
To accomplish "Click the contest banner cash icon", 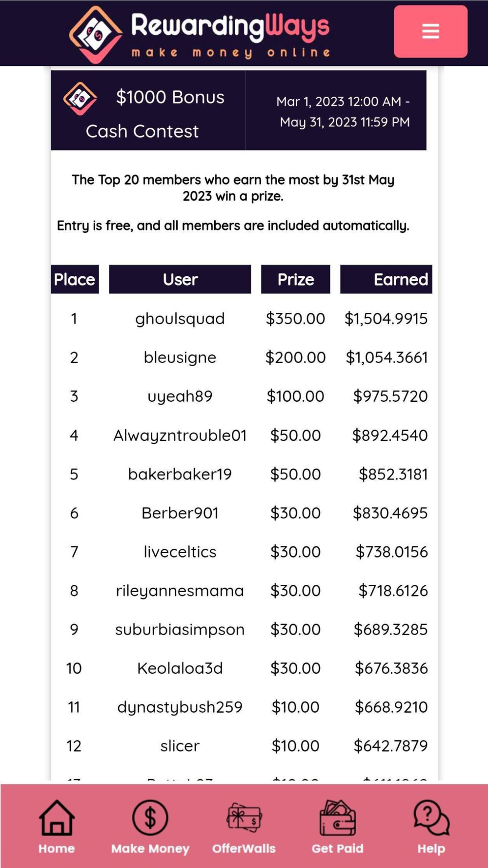I will click(80, 98).
